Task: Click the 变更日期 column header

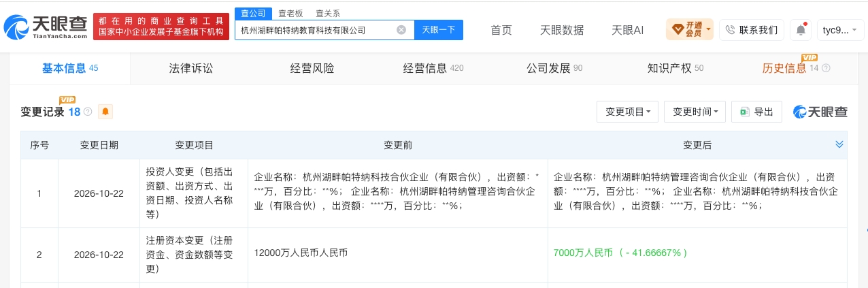Action: (x=99, y=145)
